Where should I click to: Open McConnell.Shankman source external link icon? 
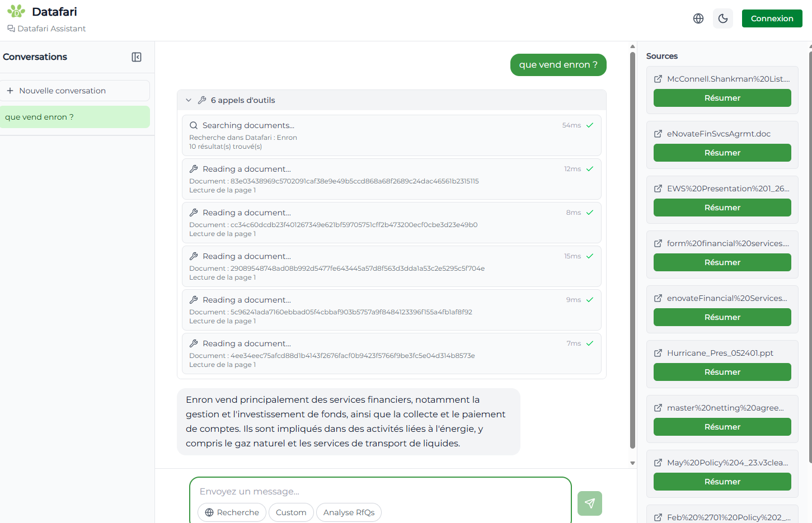[x=658, y=79]
